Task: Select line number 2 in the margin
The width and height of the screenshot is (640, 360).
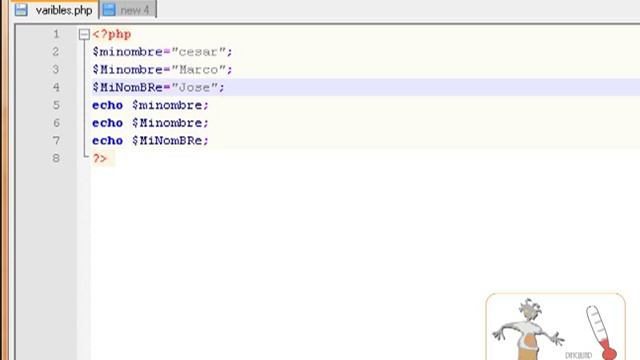Action: pos(56,52)
